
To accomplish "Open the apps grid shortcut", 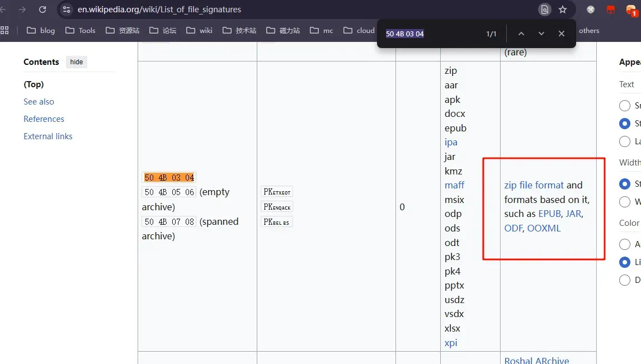I will (x=4, y=30).
